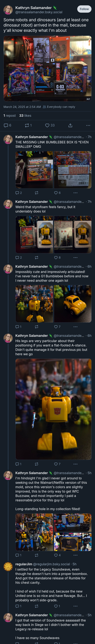The image size is (95, 644).
Task: Open the 1 repost list
Action: pyautogui.click(x=9, y=116)
